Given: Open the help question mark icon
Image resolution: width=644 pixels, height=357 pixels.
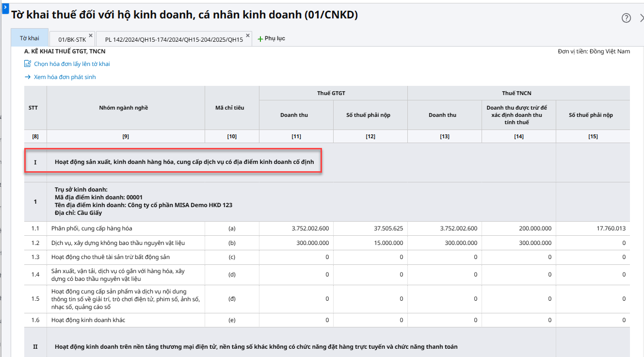Looking at the screenshot, I should coord(626,18).
